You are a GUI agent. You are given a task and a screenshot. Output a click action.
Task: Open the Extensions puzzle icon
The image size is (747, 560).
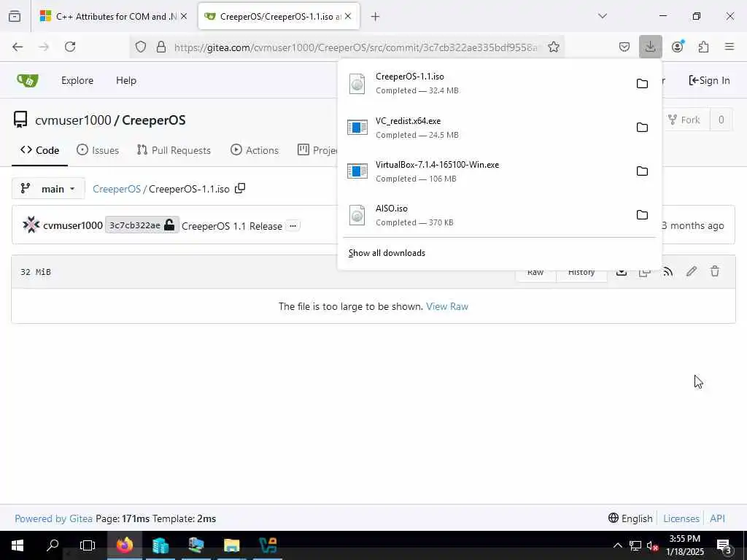pos(703,47)
